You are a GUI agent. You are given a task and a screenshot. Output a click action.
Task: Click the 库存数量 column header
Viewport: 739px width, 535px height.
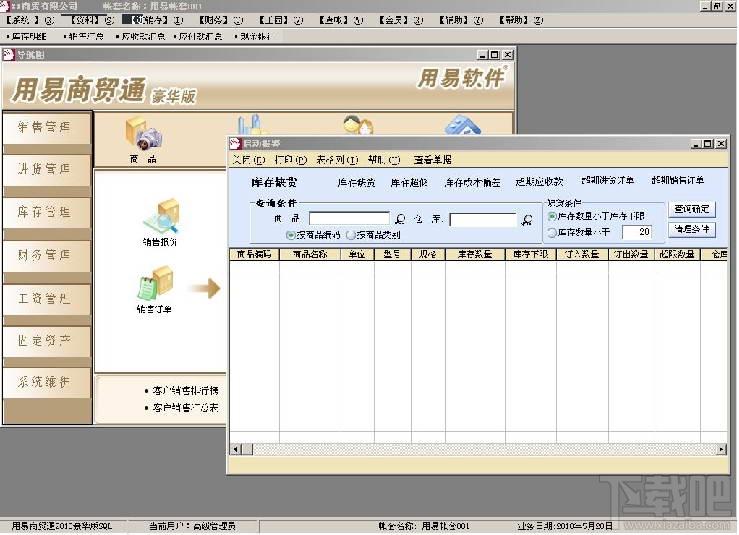(475, 255)
